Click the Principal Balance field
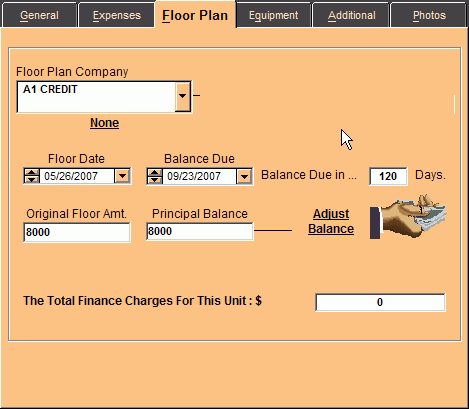The height and width of the screenshot is (409, 469). [200, 231]
